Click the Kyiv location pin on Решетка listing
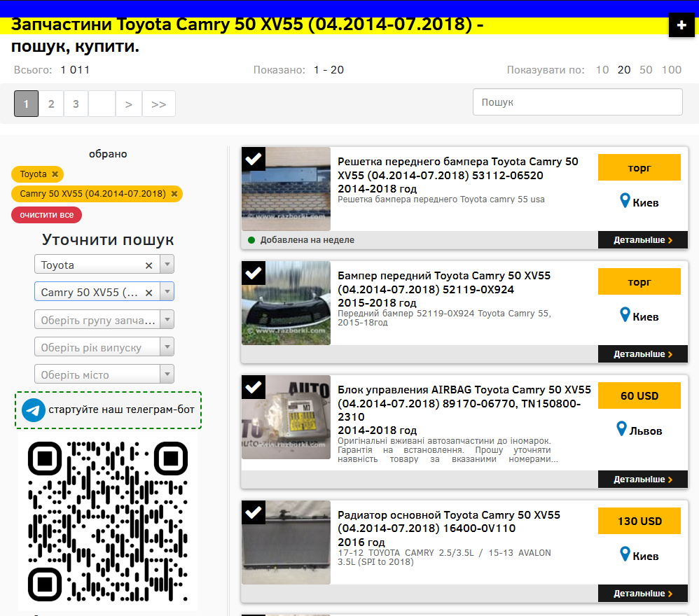699x616 pixels. tap(625, 200)
